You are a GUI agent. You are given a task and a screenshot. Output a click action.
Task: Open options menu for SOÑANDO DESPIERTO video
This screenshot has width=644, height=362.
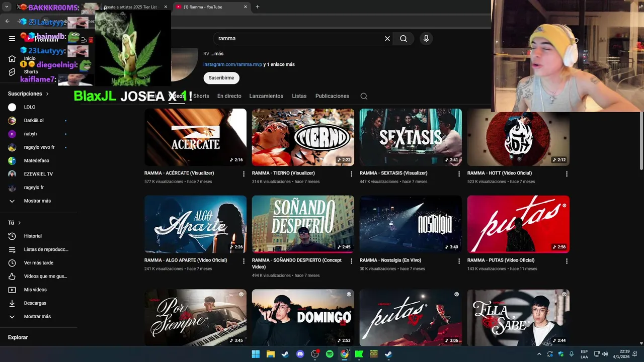click(352, 261)
